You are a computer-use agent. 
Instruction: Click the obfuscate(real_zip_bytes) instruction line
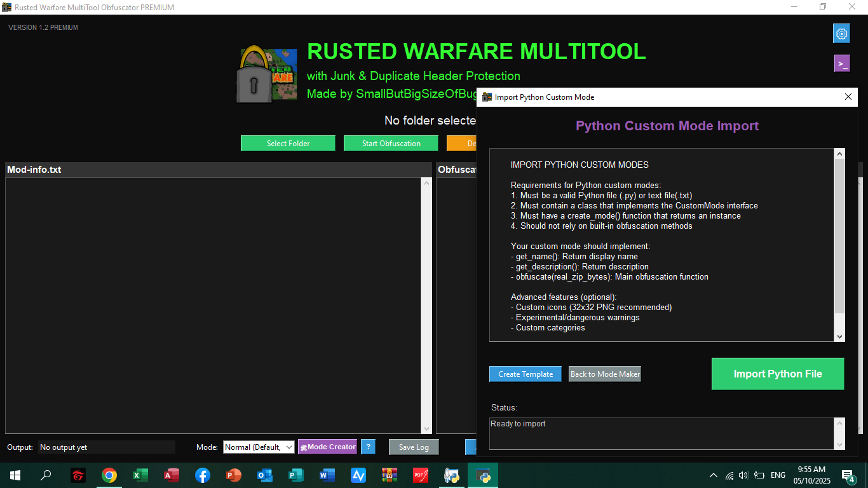[x=609, y=276]
